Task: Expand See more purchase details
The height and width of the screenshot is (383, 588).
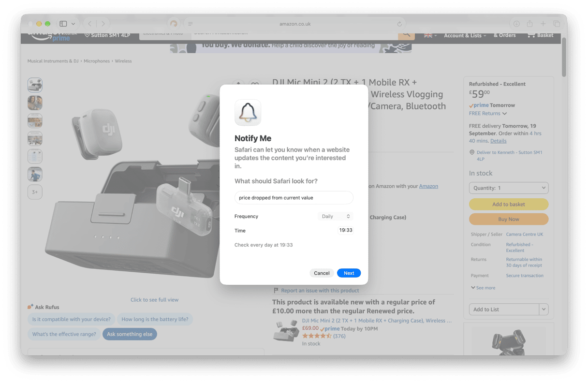Action: tap(483, 288)
